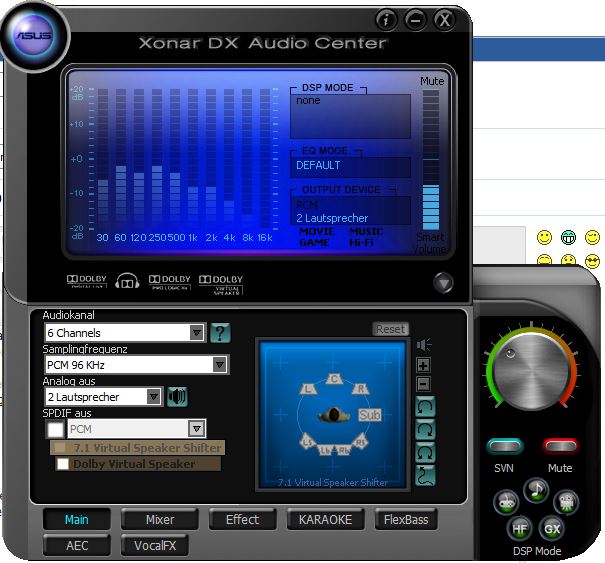Screen dimensions: 605x563
Task: Click the display volume level meter
Action: point(431,160)
